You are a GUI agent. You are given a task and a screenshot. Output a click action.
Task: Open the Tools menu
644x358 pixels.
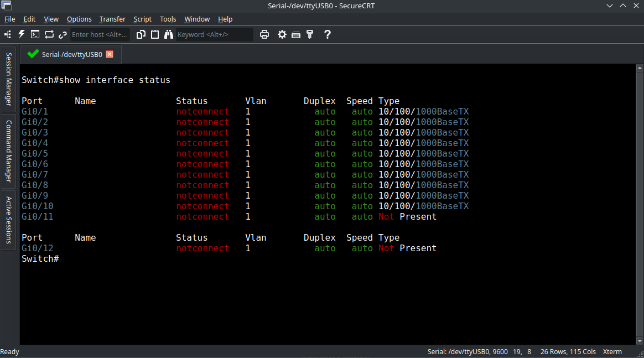[168, 19]
